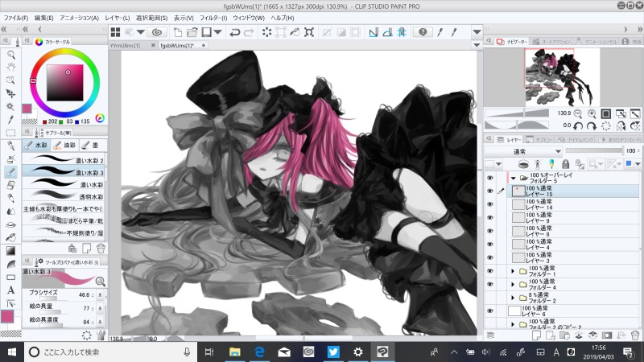Click the New document icon
The image size is (644, 362).
(x=178, y=32)
